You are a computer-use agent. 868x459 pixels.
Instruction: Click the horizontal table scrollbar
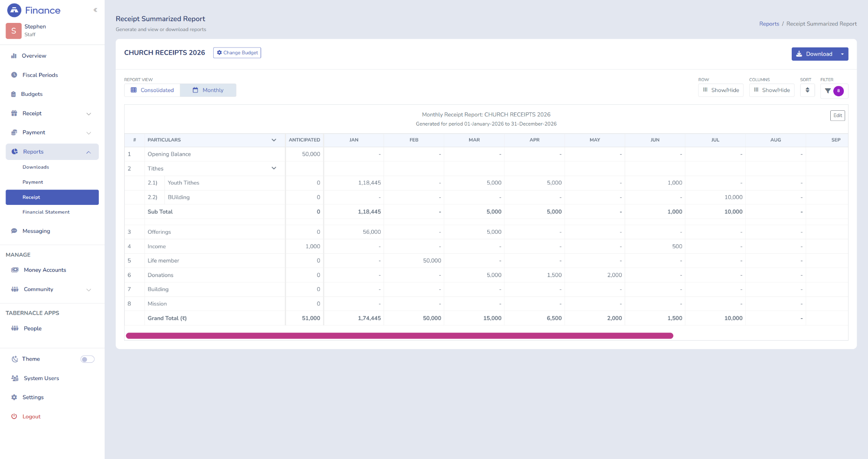[x=399, y=336]
